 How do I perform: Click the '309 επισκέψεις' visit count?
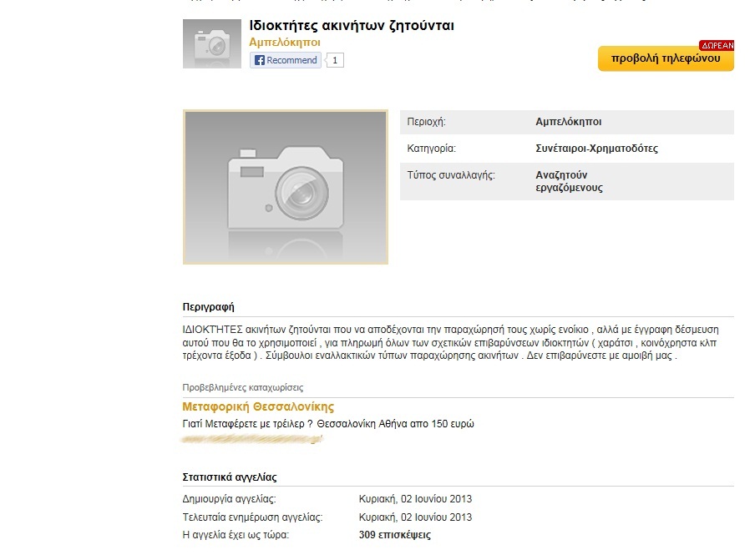pos(394,535)
